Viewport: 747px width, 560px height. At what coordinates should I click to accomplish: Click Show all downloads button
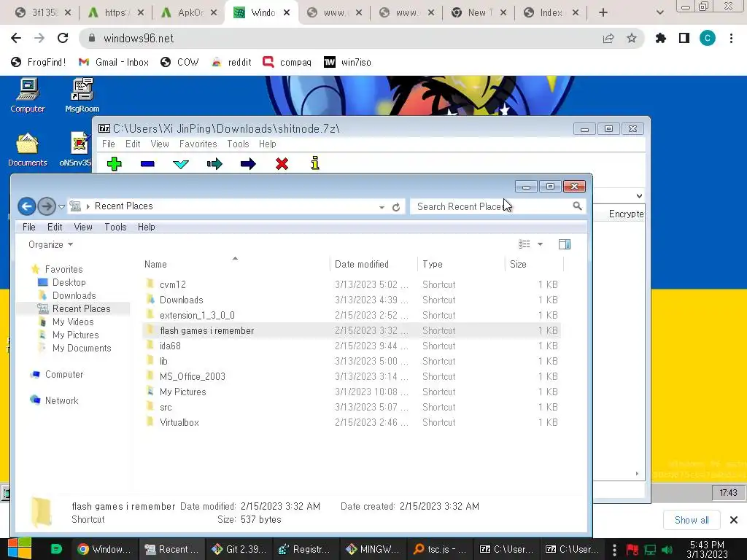(x=692, y=520)
